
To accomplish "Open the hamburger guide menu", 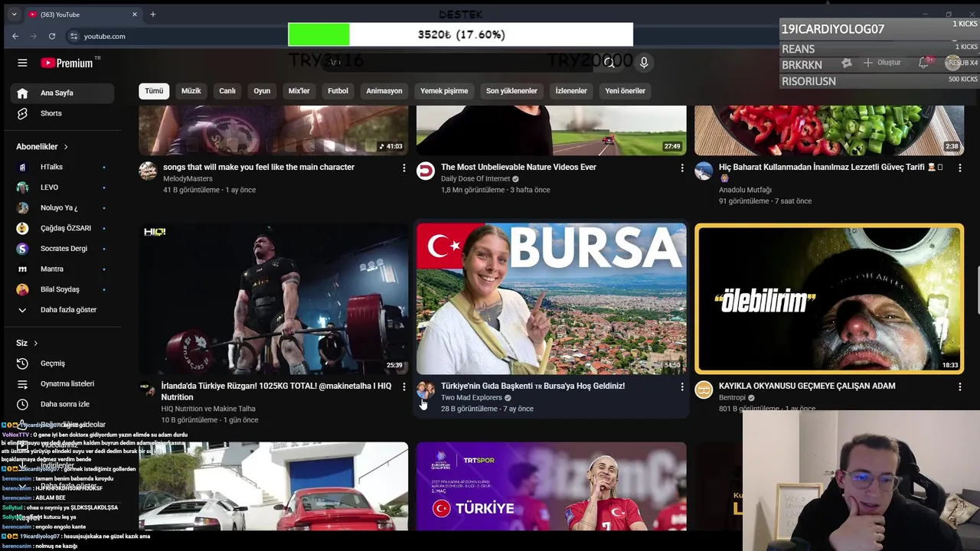I will click(22, 63).
